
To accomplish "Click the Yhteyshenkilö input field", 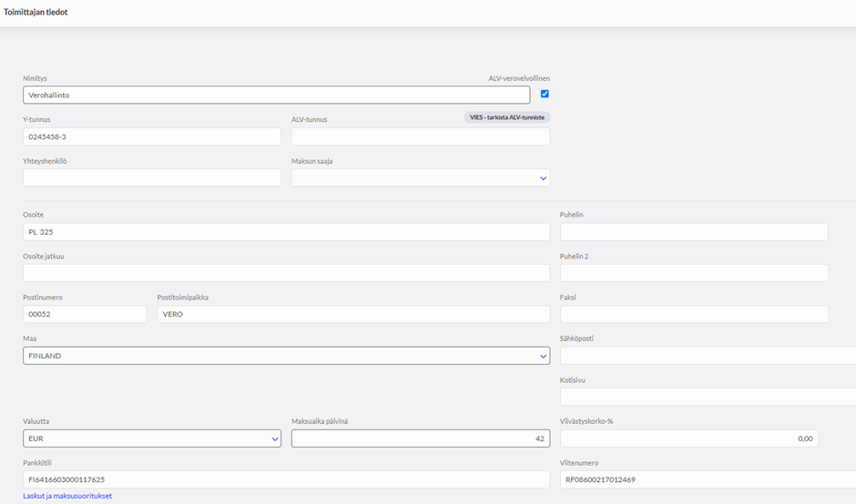I will tap(152, 177).
